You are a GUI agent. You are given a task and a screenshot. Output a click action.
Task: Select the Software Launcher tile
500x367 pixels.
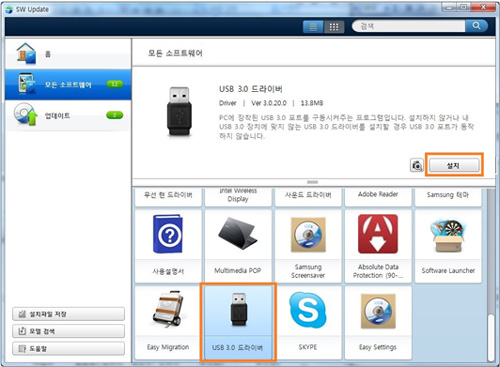tap(448, 246)
